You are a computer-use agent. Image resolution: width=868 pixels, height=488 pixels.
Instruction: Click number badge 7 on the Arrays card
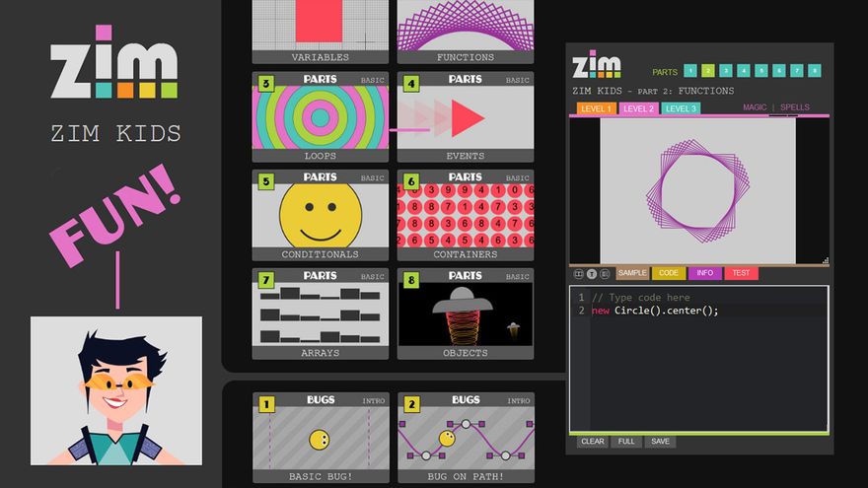(266, 280)
